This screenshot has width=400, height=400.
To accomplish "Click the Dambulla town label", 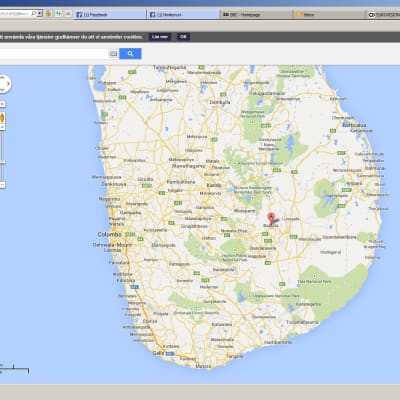I will click(x=220, y=102).
